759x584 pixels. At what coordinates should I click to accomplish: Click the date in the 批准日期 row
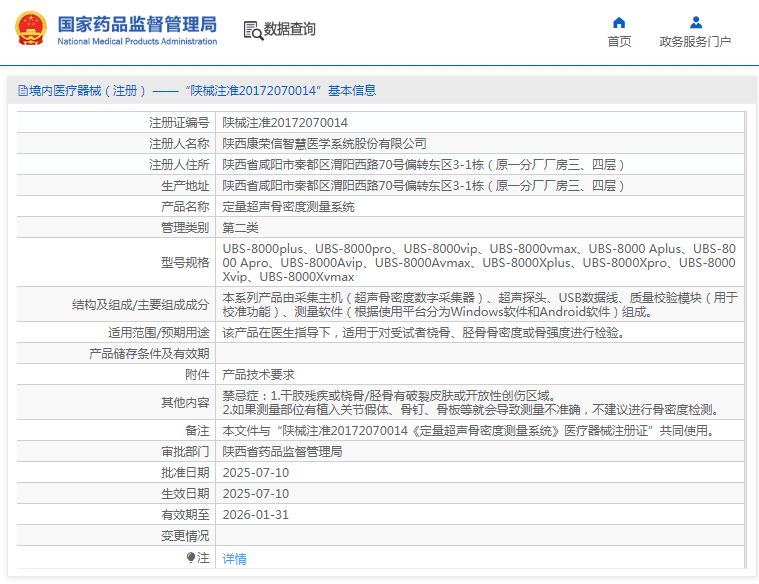point(255,473)
